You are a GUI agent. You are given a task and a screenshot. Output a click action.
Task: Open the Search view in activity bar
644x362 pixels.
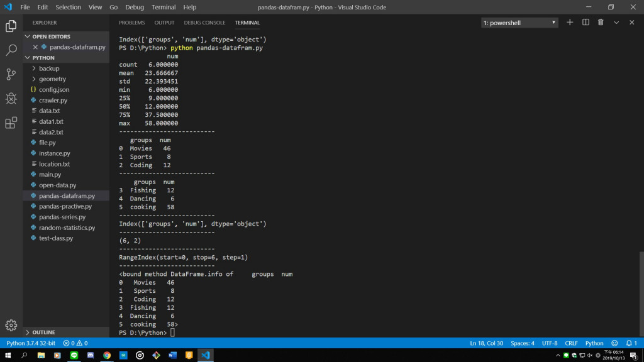(11, 50)
